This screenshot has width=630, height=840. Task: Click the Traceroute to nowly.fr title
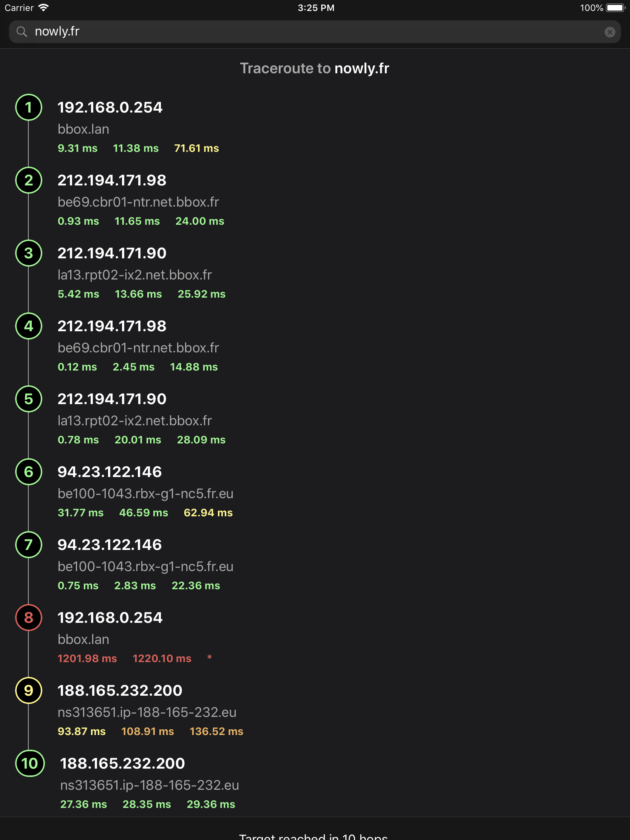click(x=315, y=68)
